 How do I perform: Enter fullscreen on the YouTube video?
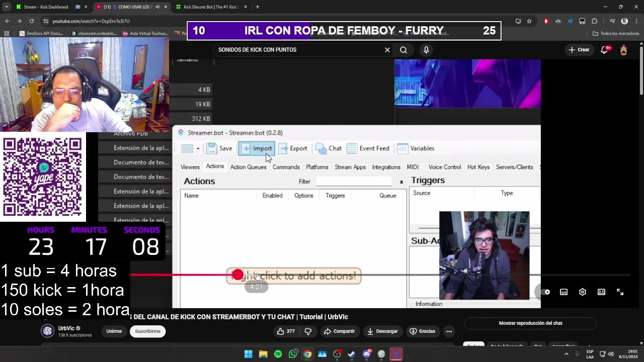pos(620,292)
